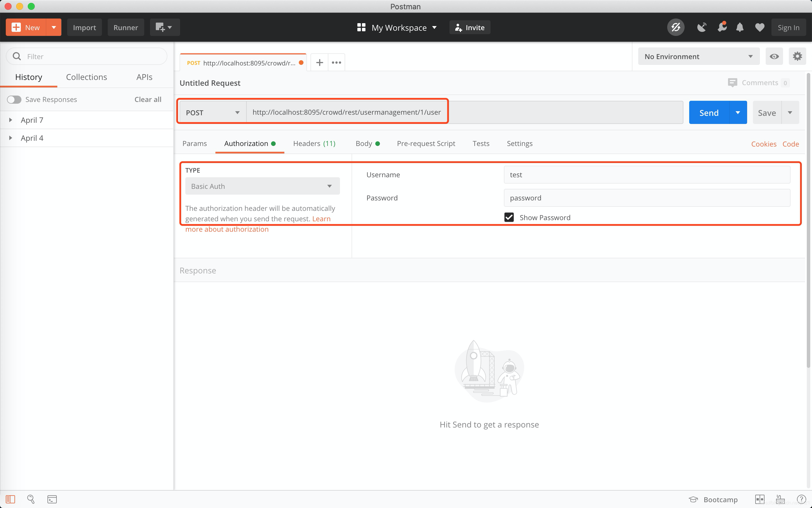Open the Postman console icon
The image size is (812, 508).
pos(52,499)
